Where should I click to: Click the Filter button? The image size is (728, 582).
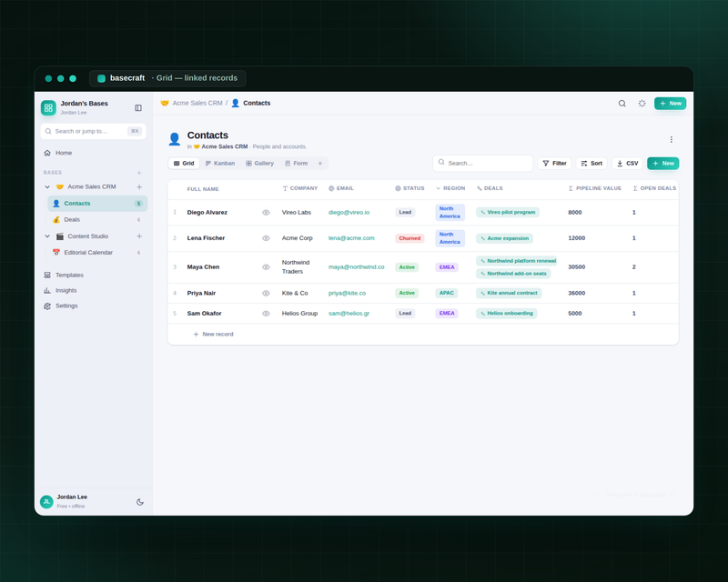tap(554, 164)
